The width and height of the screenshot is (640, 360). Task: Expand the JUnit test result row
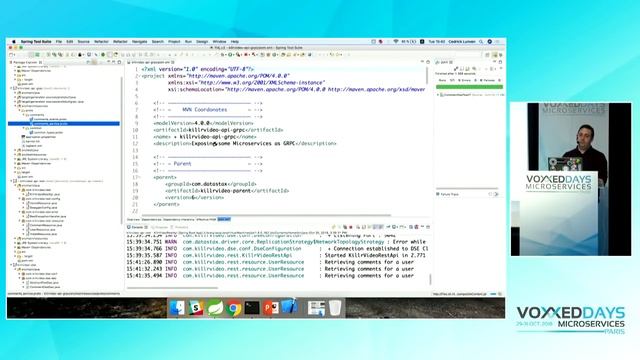point(438,95)
